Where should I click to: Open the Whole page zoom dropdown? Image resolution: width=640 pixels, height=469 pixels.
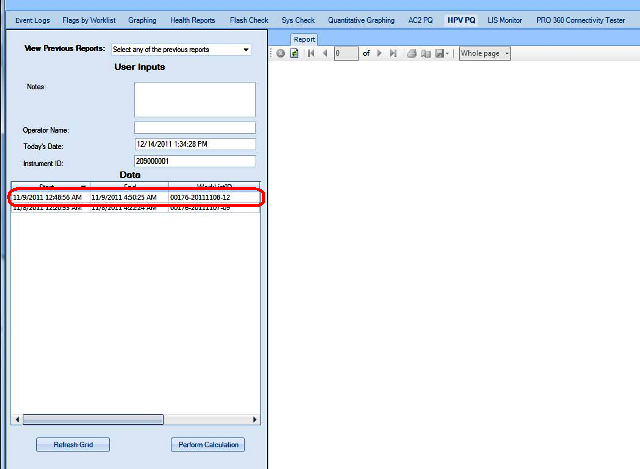tap(485, 53)
